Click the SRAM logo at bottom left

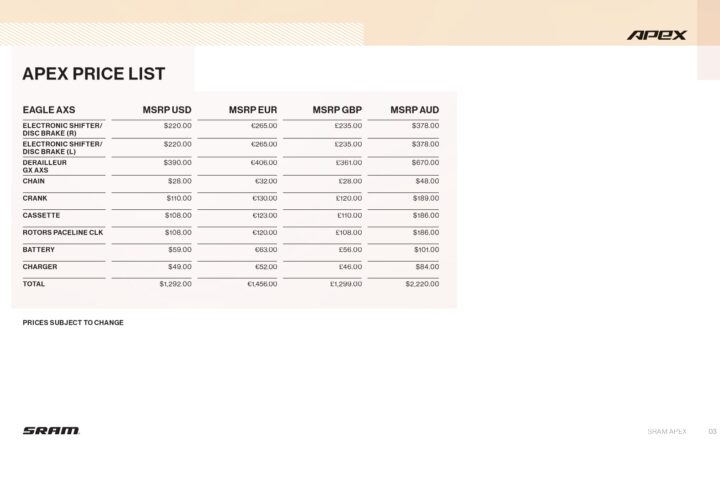coord(51,430)
